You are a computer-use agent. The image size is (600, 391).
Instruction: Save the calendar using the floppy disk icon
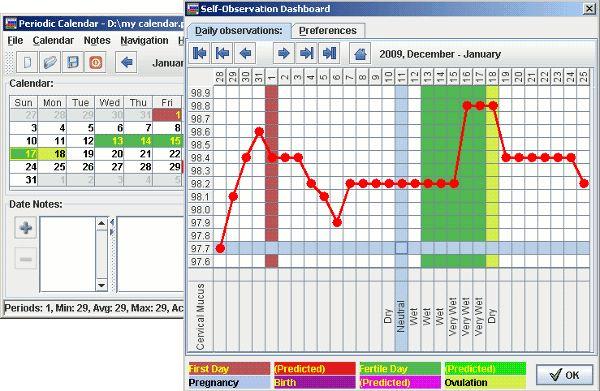click(x=73, y=62)
